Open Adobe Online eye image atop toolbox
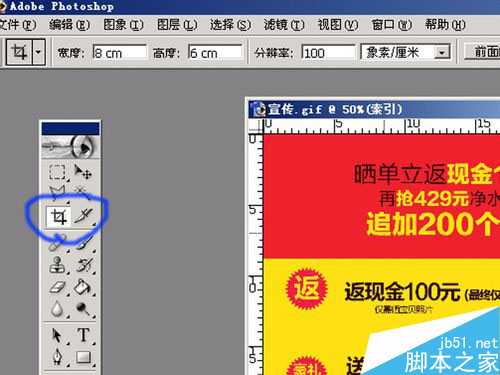Screen dimensions: 500x375 [x=70, y=147]
